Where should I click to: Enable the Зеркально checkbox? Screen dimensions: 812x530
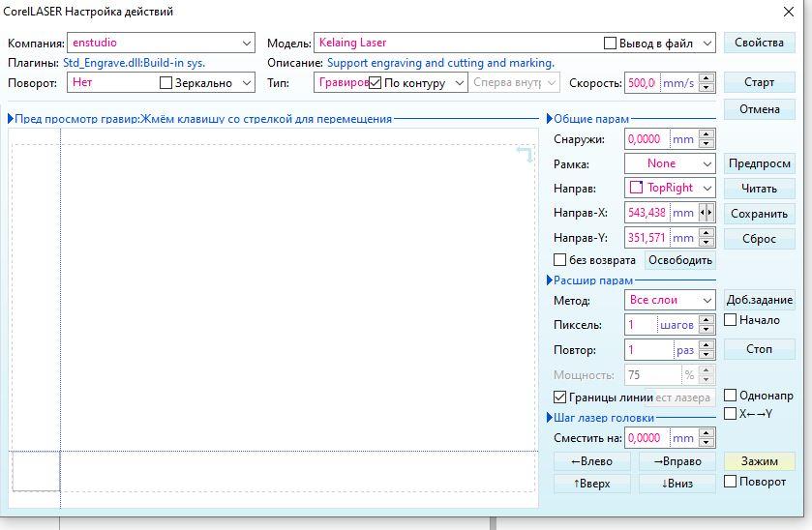click(x=165, y=83)
